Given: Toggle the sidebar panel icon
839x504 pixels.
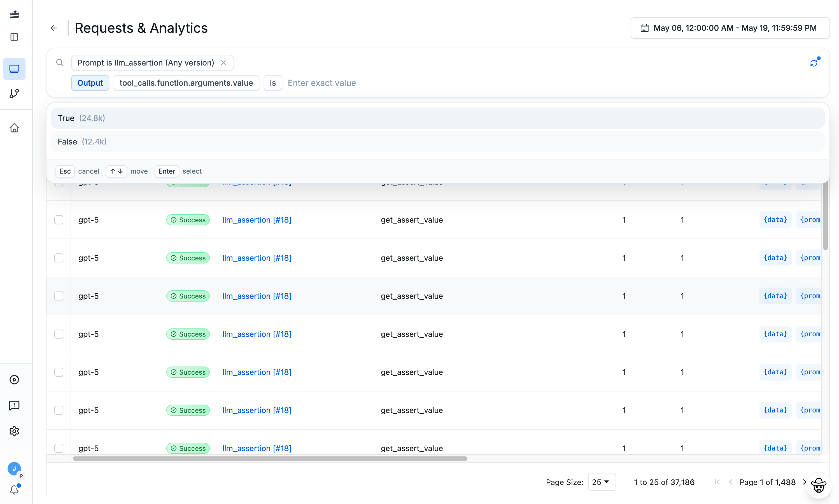Looking at the screenshot, I should coord(14,37).
